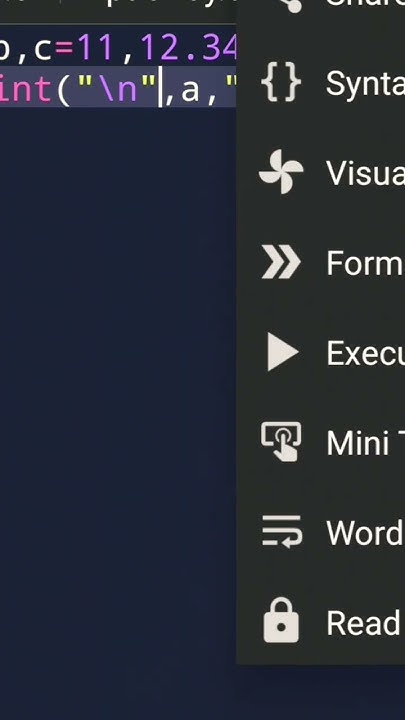Click variable a in the print line
405x720 pixels.
click(190, 91)
